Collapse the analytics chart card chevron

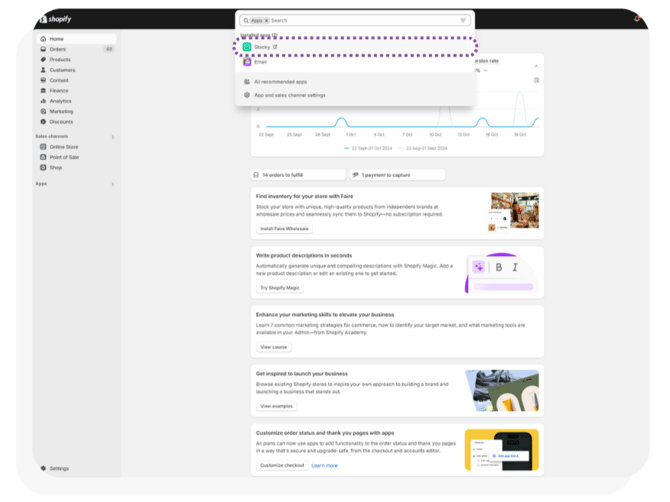[536, 67]
